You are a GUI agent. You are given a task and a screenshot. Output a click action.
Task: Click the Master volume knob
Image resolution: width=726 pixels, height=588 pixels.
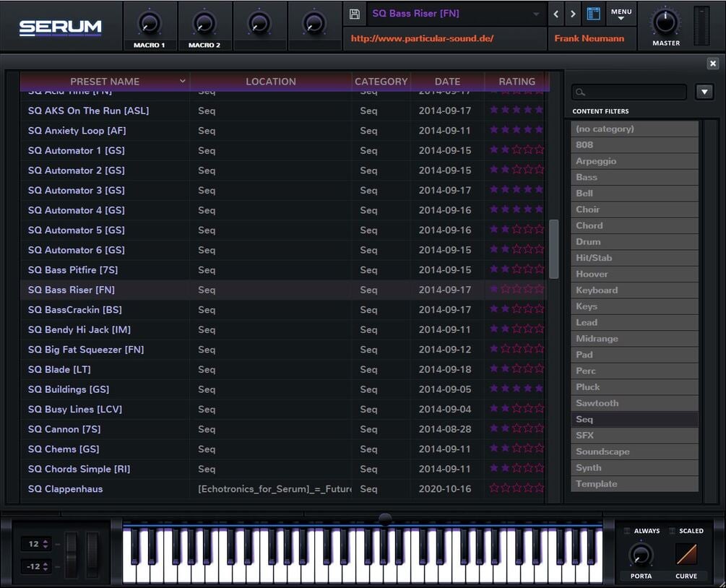[x=665, y=22]
